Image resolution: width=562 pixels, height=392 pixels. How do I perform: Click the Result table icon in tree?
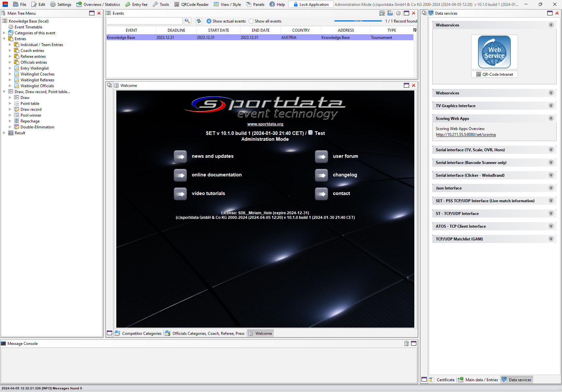[x=11, y=133]
